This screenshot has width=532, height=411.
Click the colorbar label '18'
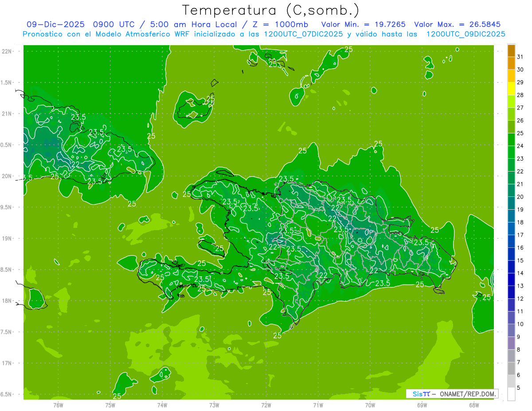point(520,222)
